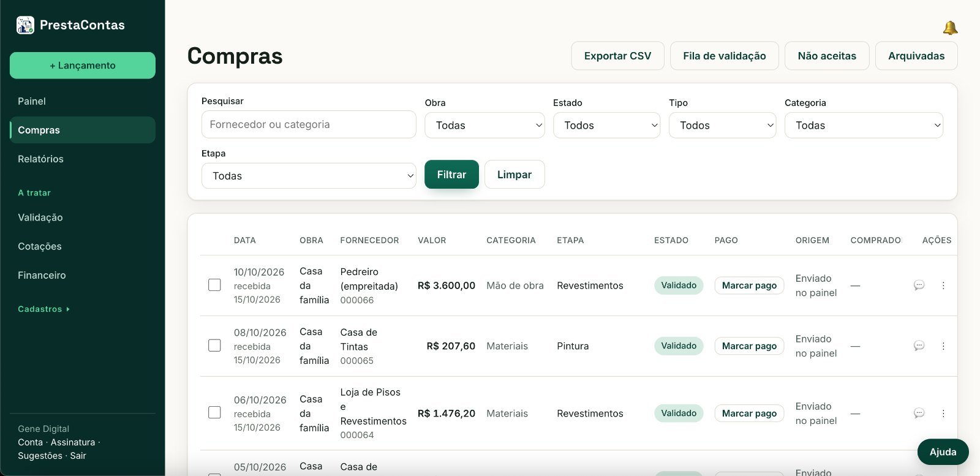Open the Categoria dropdown
Screen dimensions: 980x476
(864, 125)
